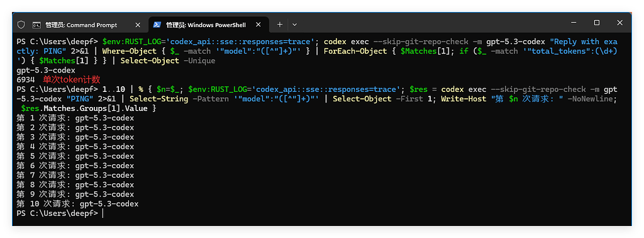Close the terminal window
The width and height of the screenshot is (644, 238).
tap(619, 23)
